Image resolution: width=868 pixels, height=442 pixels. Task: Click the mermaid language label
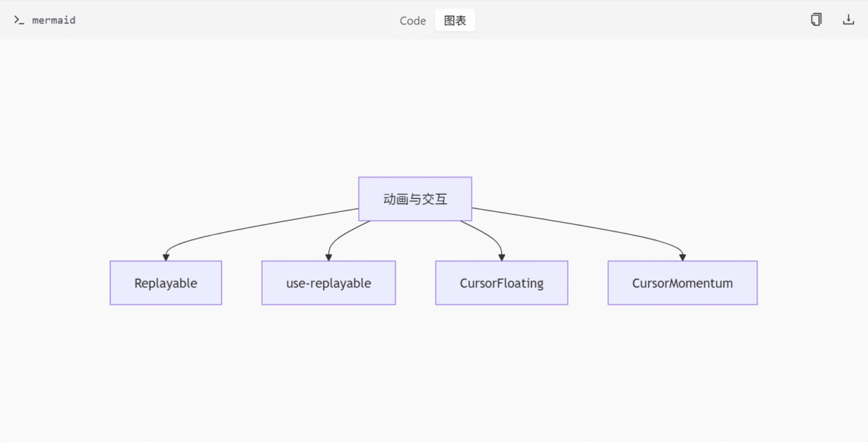click(54, 20)
